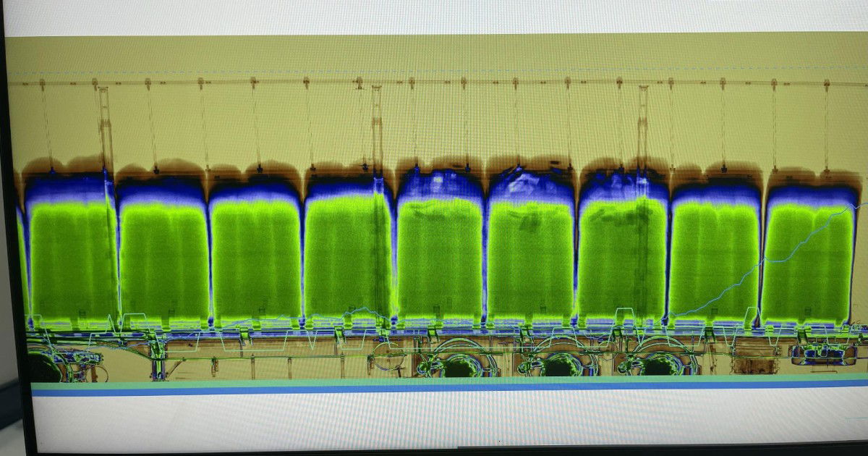This screenshot has width=868, height=456.
Task: Select the center vertical support post near the roof
Action: click(376, 127)
